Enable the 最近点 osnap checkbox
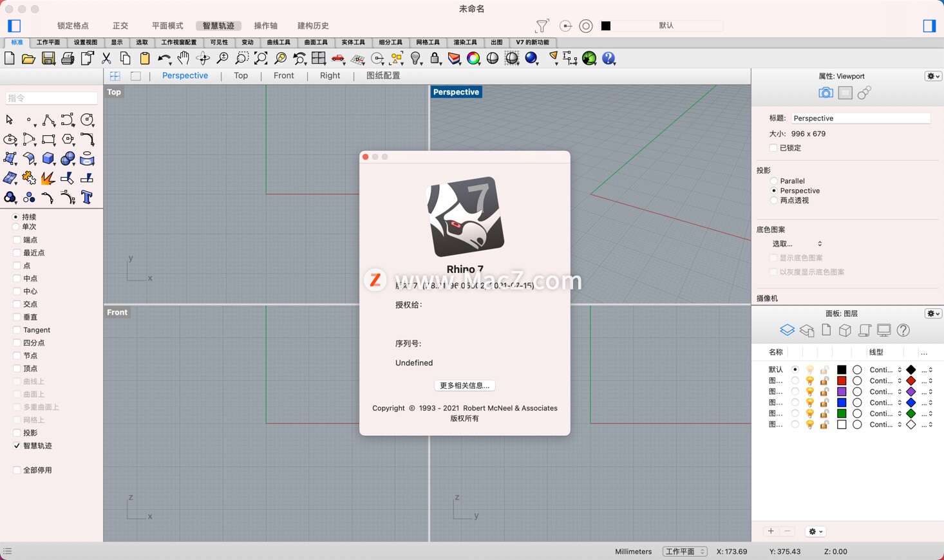Image resolution: width=944 pixels, height=560 pixels. coord(17,253)
